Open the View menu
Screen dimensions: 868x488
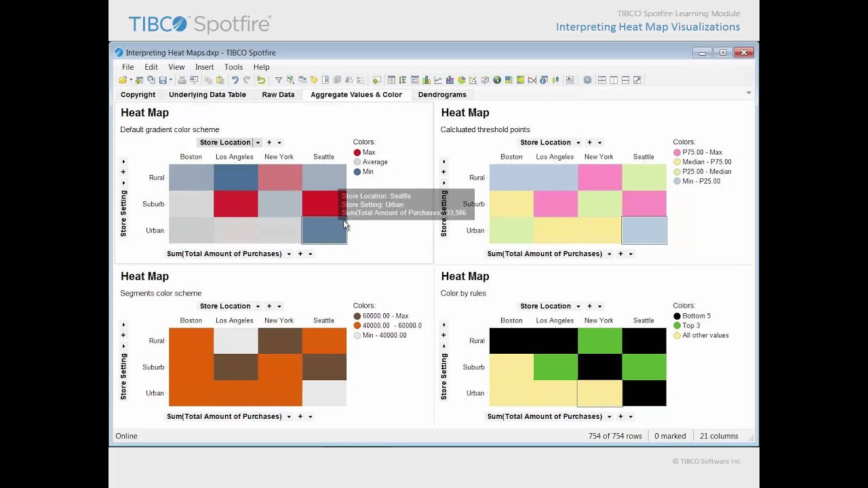(176, 67)
